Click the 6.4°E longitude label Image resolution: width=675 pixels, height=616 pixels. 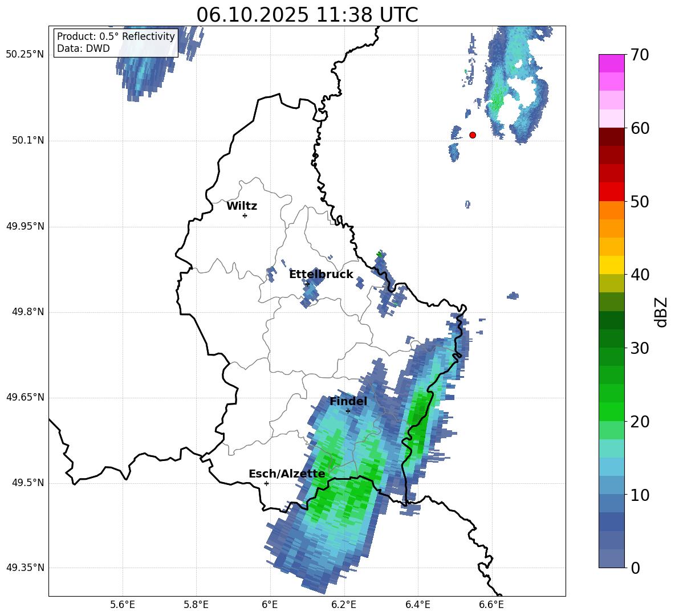pyautogui.click(x=417, y=605)
